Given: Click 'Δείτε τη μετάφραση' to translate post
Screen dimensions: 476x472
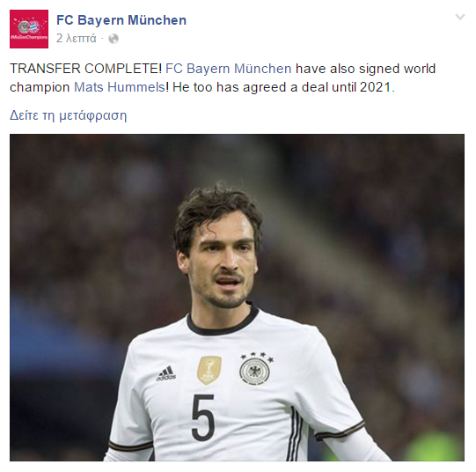Looking at the screenshot, I should click(x=69, y=115).
